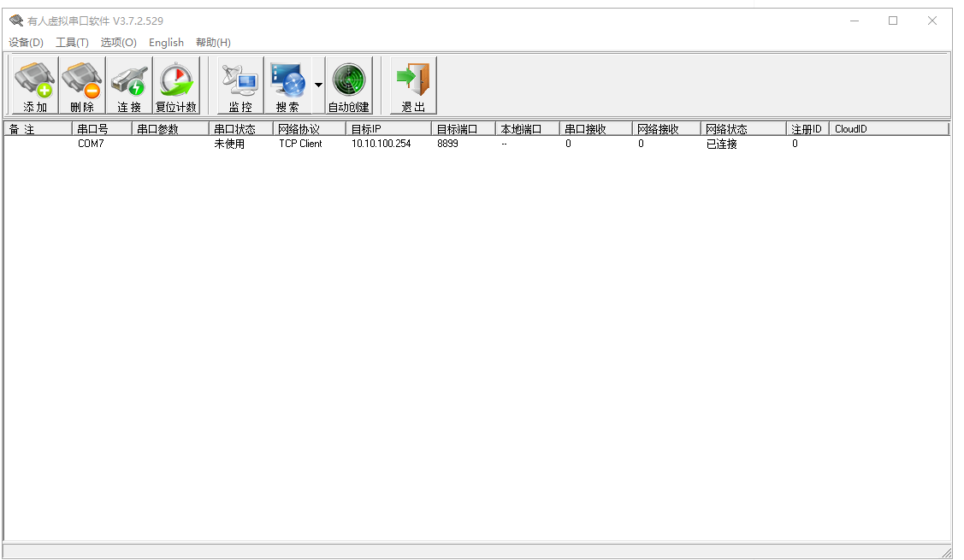Click the 删除 (Delete) port icon
964x560 pixels.
point(82,85)
